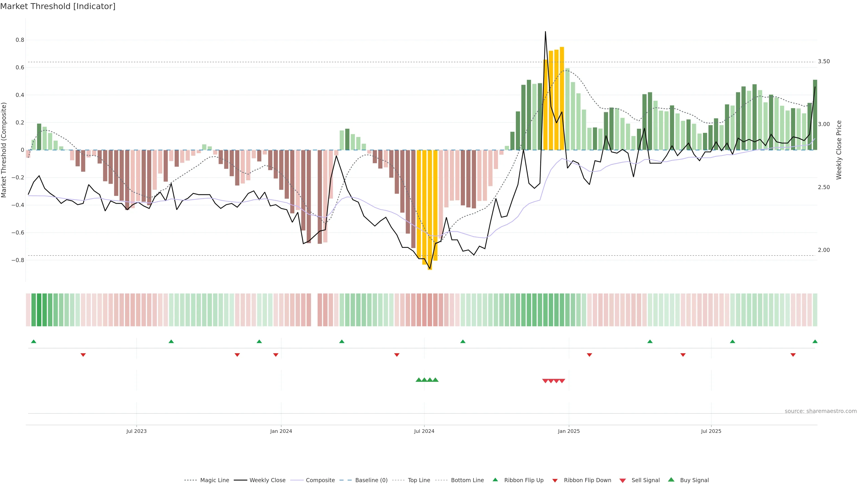The image size is (868, 488).
Task: Click the last red ribbon flip-down marker
Action: click(x=793, y=355)
